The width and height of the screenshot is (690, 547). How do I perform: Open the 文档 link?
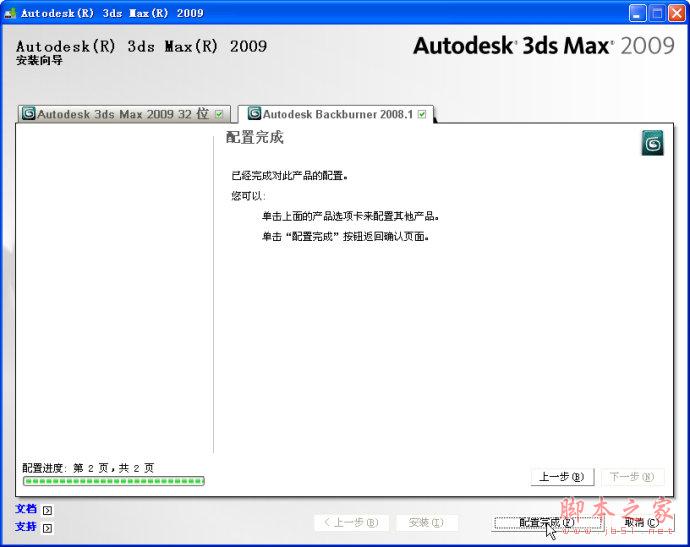[26, 509]
